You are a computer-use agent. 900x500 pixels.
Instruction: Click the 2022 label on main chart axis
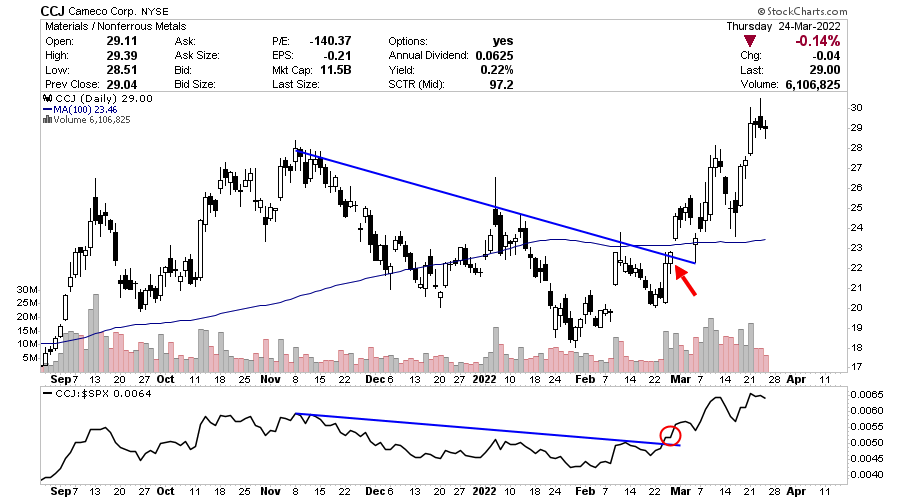pos(484,379)
